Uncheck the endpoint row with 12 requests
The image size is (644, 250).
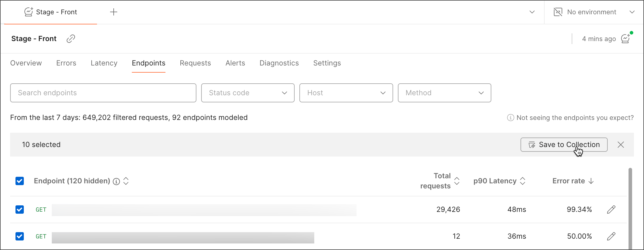20,236
